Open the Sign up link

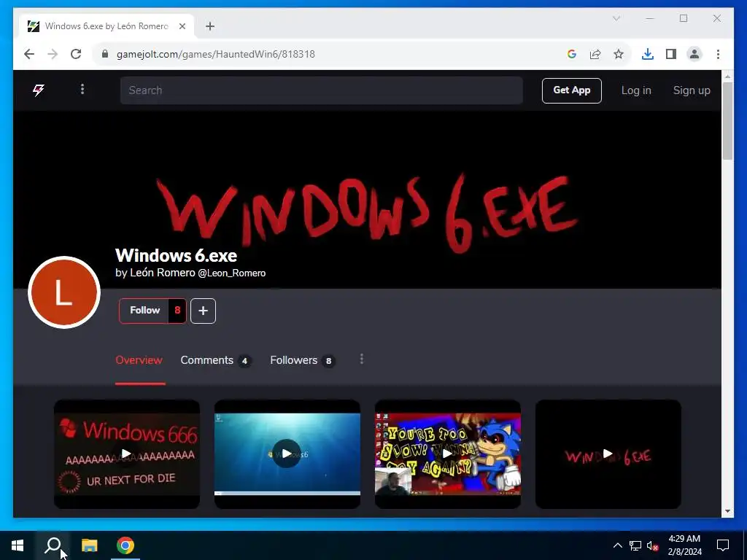tap(692, 90)
